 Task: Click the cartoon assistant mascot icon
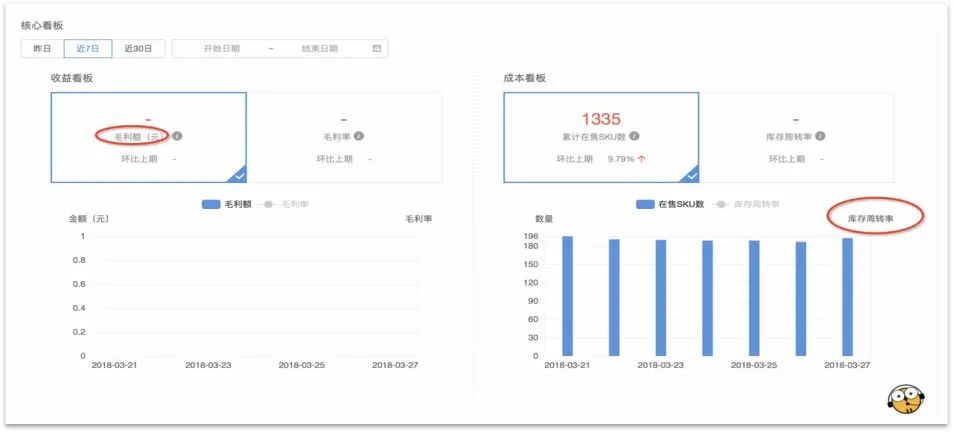906,399
